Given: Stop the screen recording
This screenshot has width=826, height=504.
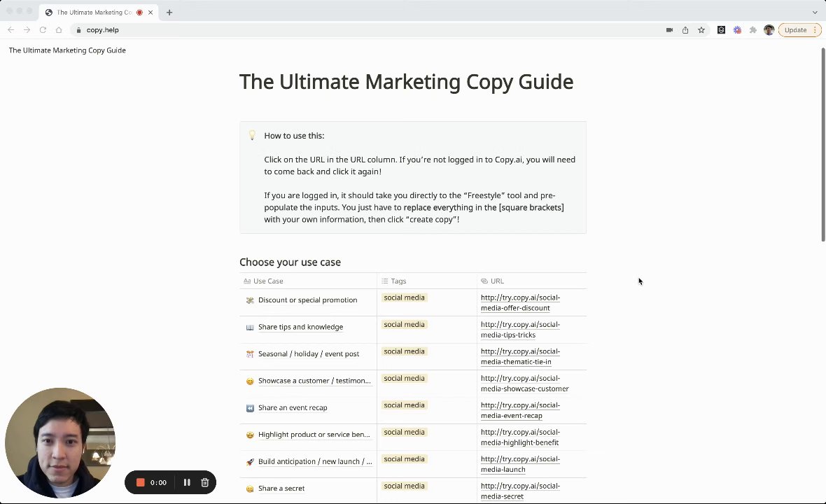Looking at the screenshot, I should (140, 482).
